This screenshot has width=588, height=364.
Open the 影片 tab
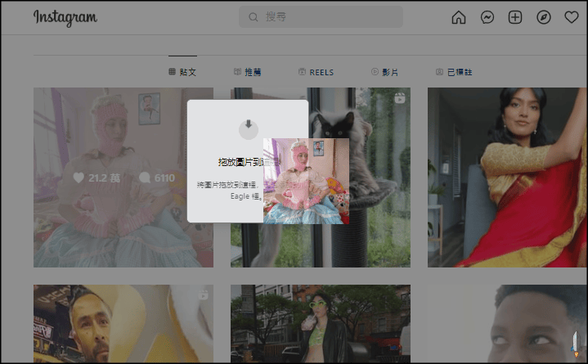(384, 72)
